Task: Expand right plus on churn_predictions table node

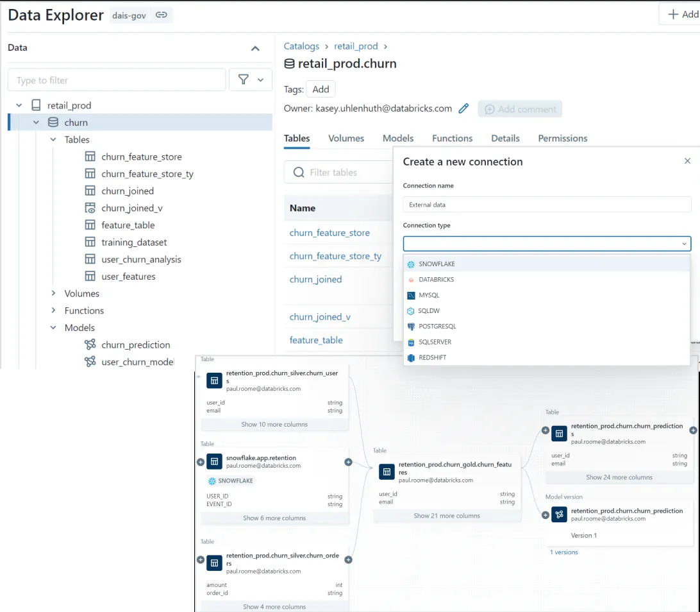Action: click(x=693, y=430)
